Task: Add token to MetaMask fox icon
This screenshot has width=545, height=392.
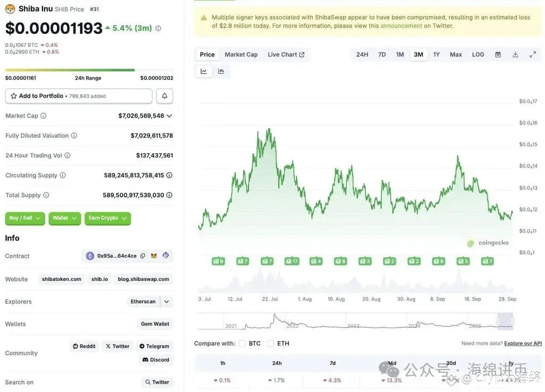Action: coord(154,256)
